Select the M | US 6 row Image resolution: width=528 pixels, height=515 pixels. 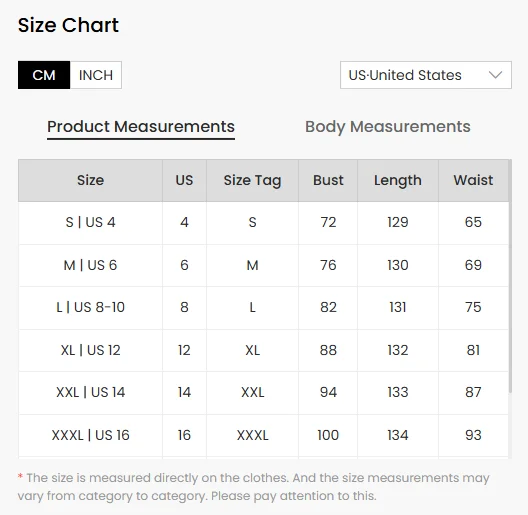[263, 265]
